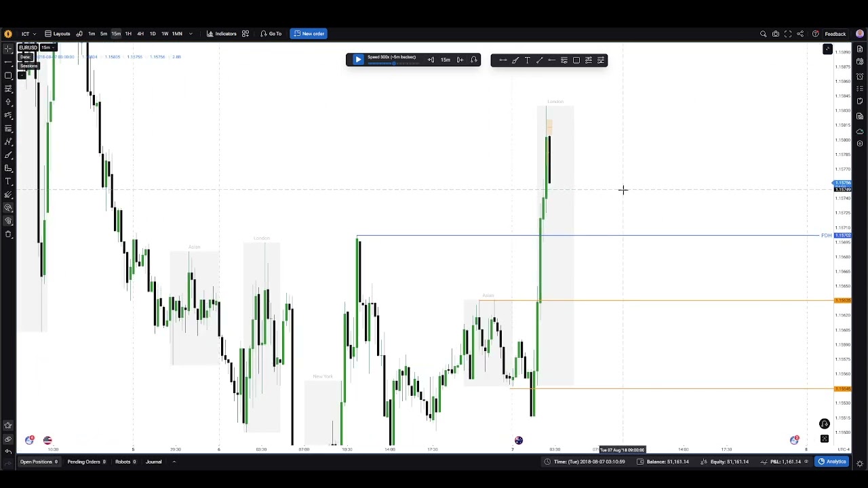Screen dimensions: 868x488
Task: Select the 1W timeframe
Action: click(165, 34)
